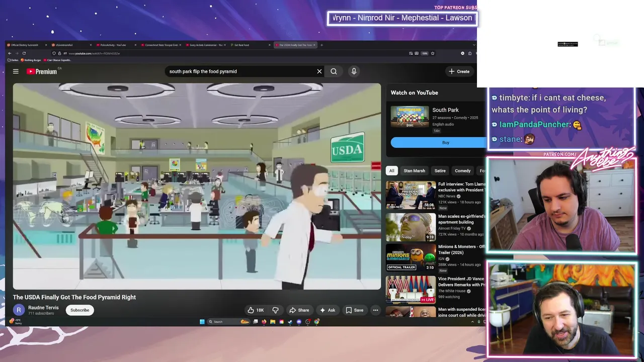The image size is (644, 362).
Task: Open the Raudne Tervis channel name link
Action: (43, 308)
